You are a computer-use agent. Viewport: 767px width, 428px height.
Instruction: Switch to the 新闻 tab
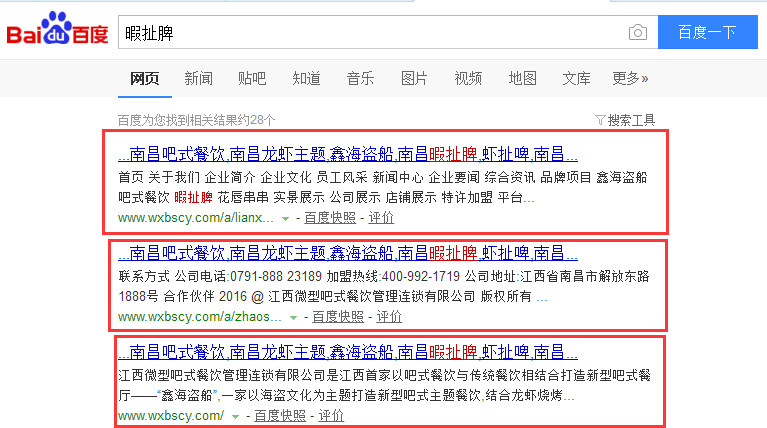click(198, 78)
